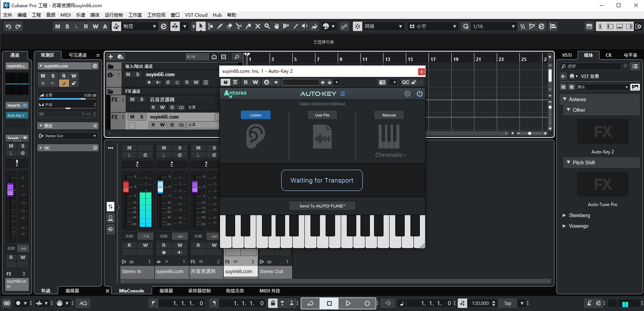Open the VST Cloud menu
Image resolution: width=644 pixels, height=311 pixels.
[x=196, y=15]
